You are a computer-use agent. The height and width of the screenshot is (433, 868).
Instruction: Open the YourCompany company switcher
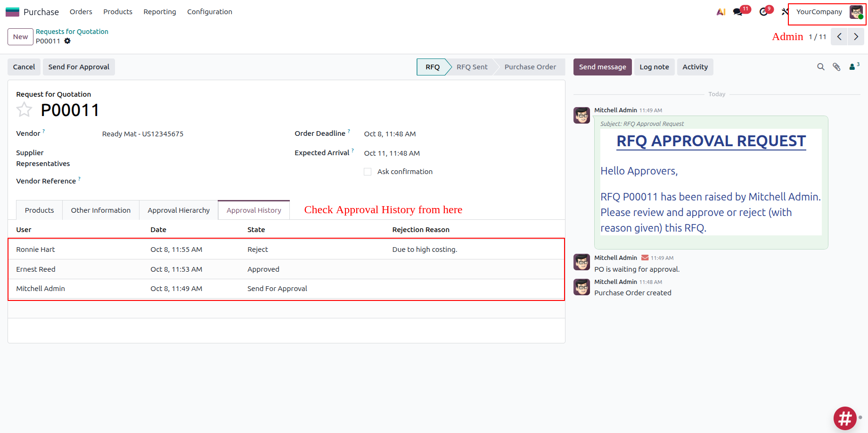[819, 11]
